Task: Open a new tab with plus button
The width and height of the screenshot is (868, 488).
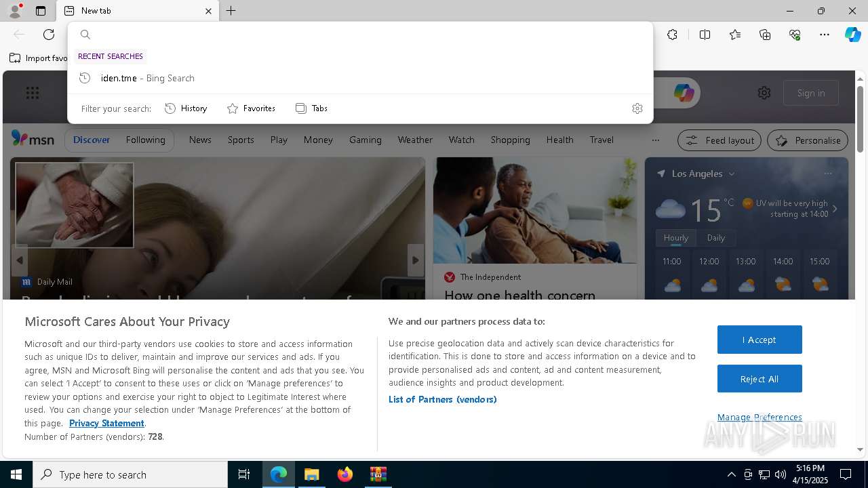Action: (231, 11)
